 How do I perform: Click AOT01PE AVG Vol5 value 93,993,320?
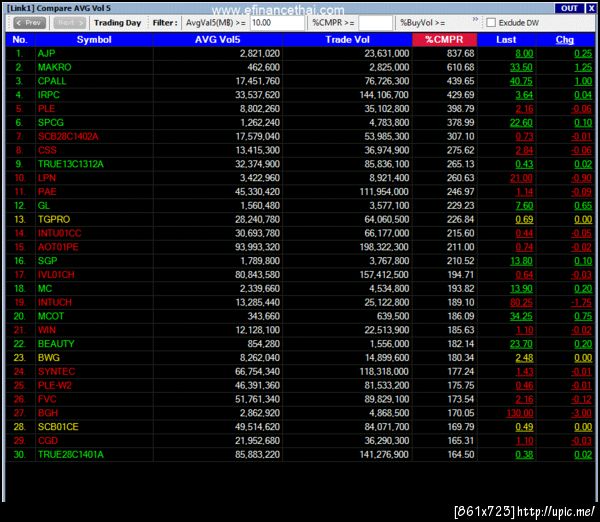[x=257, y=247]
